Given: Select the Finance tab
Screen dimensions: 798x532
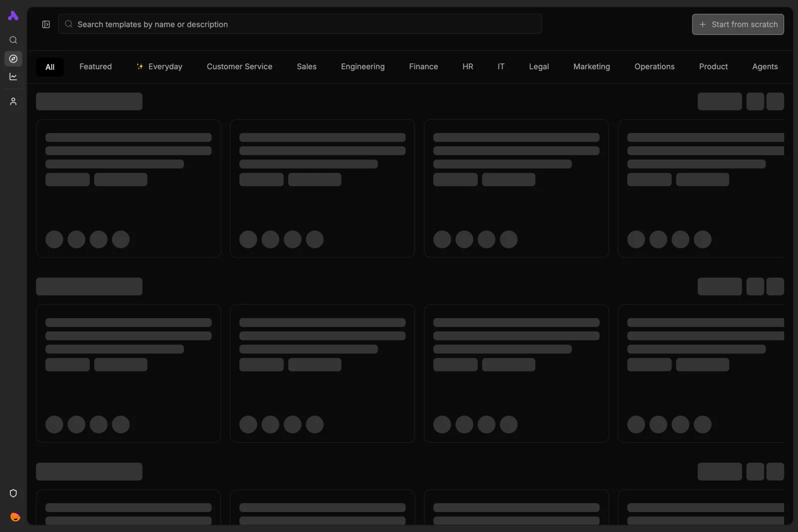Looking at the screenshot, I should (423, 67).
